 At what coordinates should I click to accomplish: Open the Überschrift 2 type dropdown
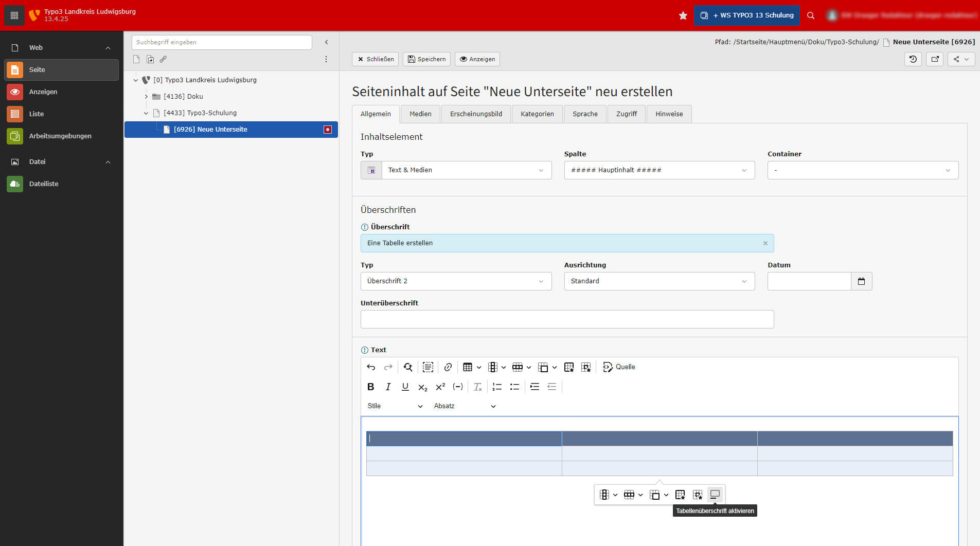coord(456,281)
